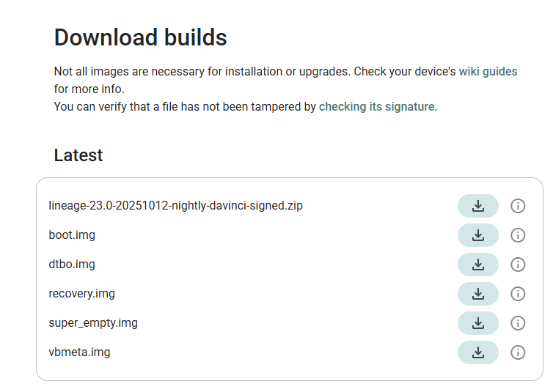Download the super_empty.img file
Viewport: 553px width, 392px height.
pyautogui.click(x=477, y=323)
